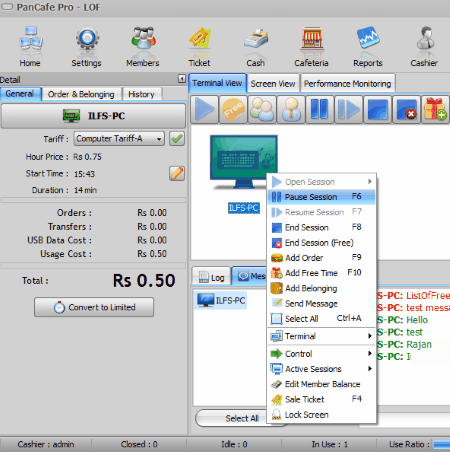
Task: Choose End Session from context menu
Action: [x=322, y=227]
